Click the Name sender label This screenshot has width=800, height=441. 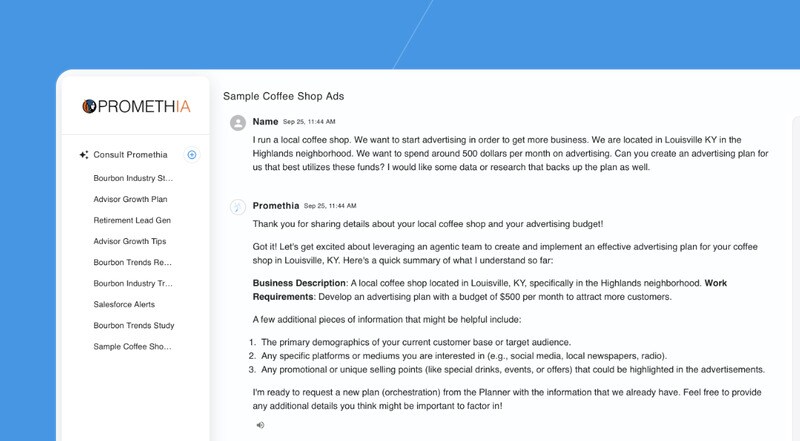[x=265, y=121]
